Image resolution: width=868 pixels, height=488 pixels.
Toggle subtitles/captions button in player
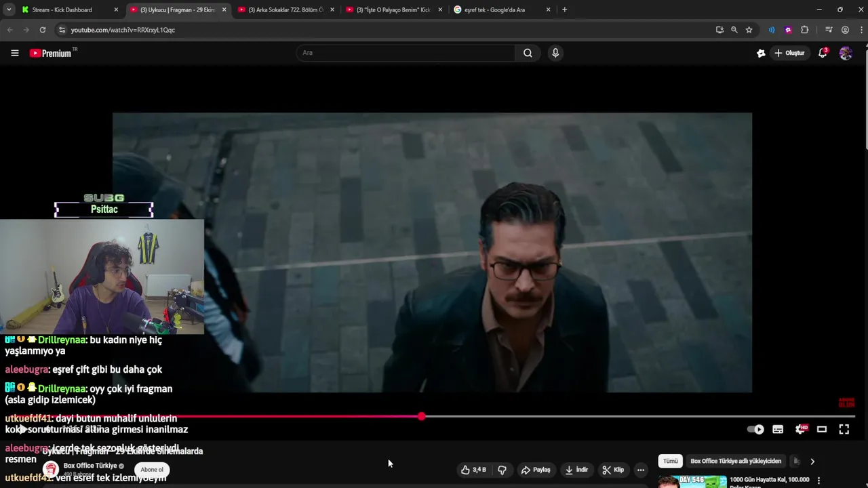point(778,429)
